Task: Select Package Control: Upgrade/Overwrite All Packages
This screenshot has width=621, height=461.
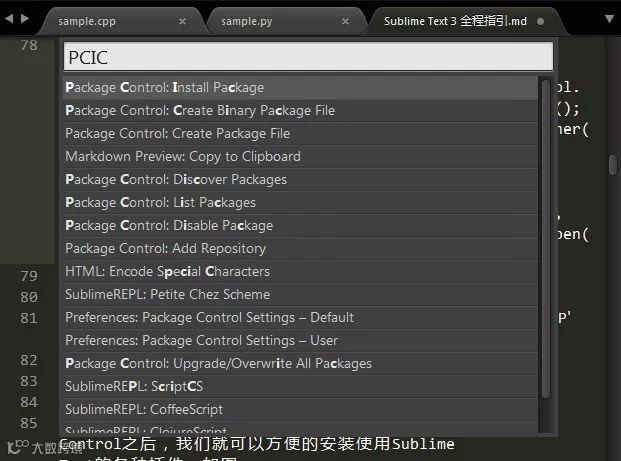Action: 301,363
